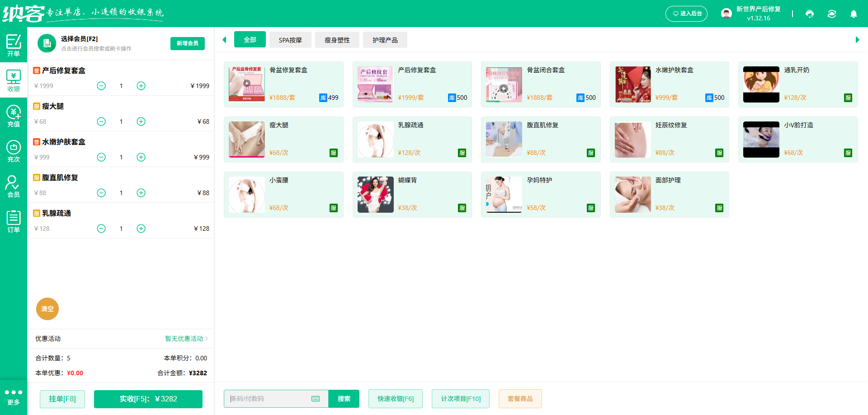Expand the 暂无优惠活动 promotions panel
The width and height of the screenshot is (868, 415).
185,339
